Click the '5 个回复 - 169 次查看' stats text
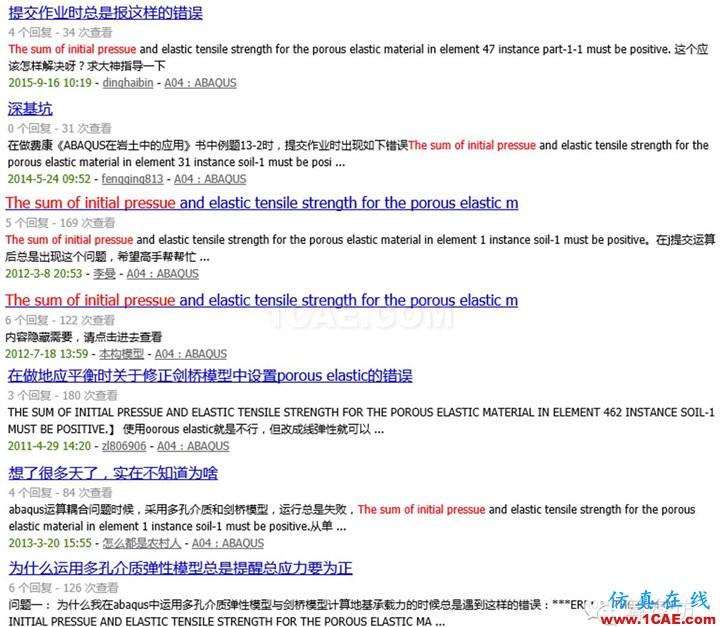The width and height of the screenshot is (720, 627). point(60,223)
